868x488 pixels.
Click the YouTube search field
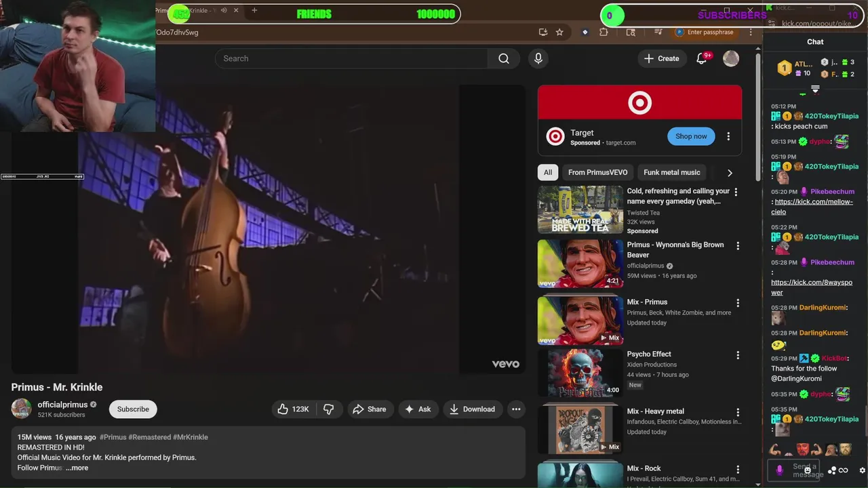351,58
